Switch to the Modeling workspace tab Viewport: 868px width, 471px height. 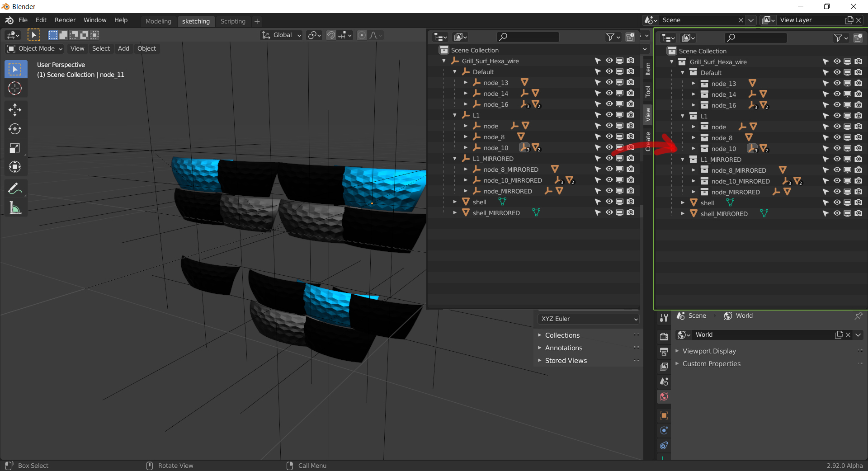158,21
